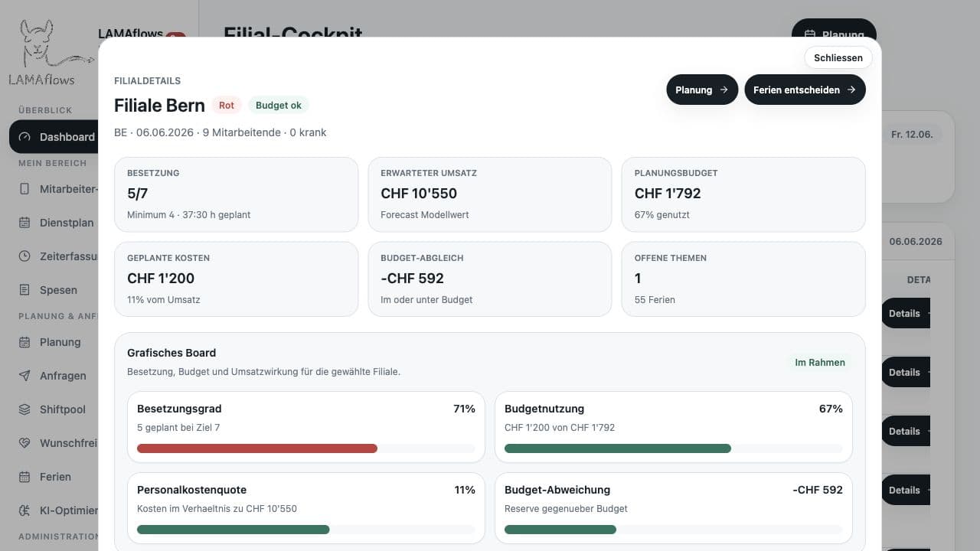Open Anfragen in the sidebar

point(54,376)
